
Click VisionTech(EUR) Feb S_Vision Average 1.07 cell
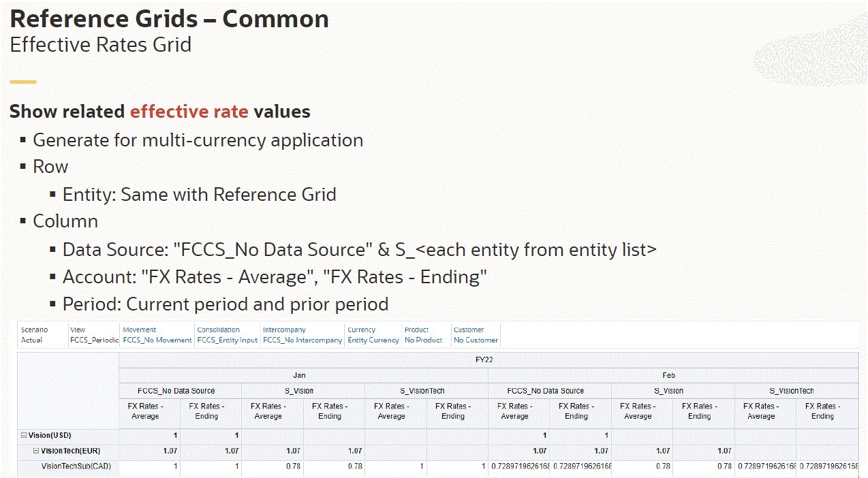(x=642, y=451)
